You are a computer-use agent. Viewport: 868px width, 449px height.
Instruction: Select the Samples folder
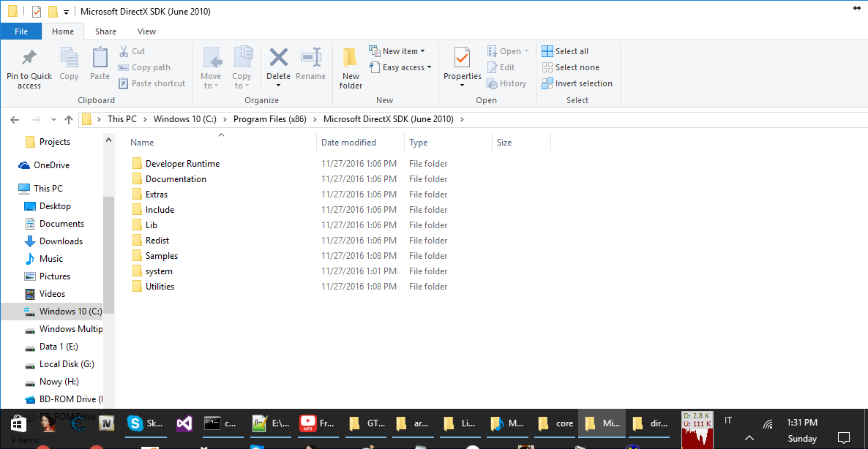(161, 256)
